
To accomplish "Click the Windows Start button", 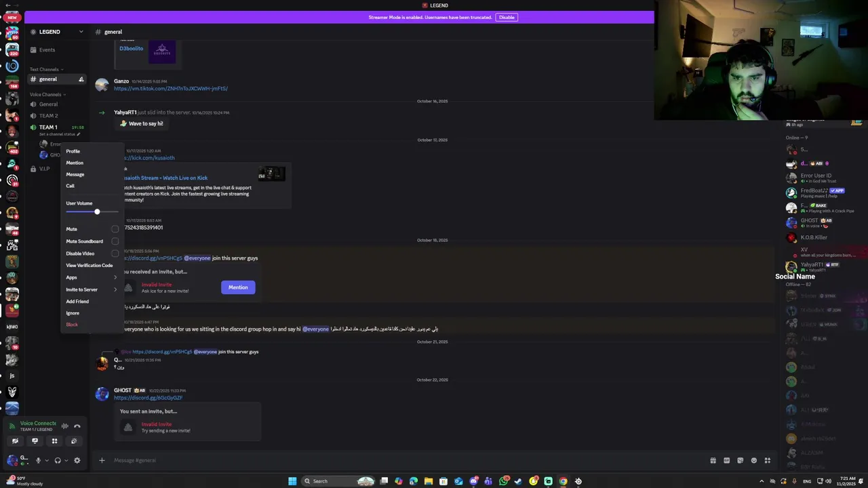I will tap(292, 481).
